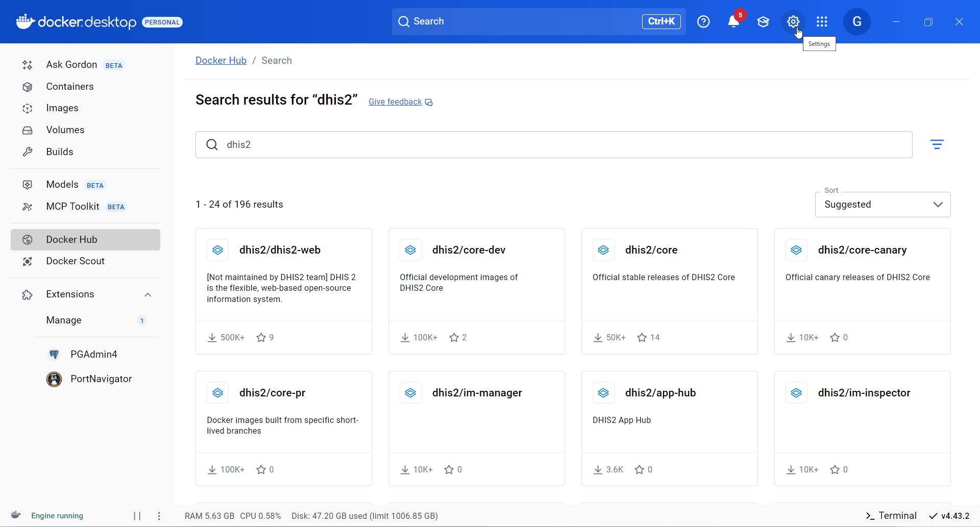Viewport: 980px width, 527px height.
Task: Open the dhis2/im-inspector title
Action: [864, 393]
